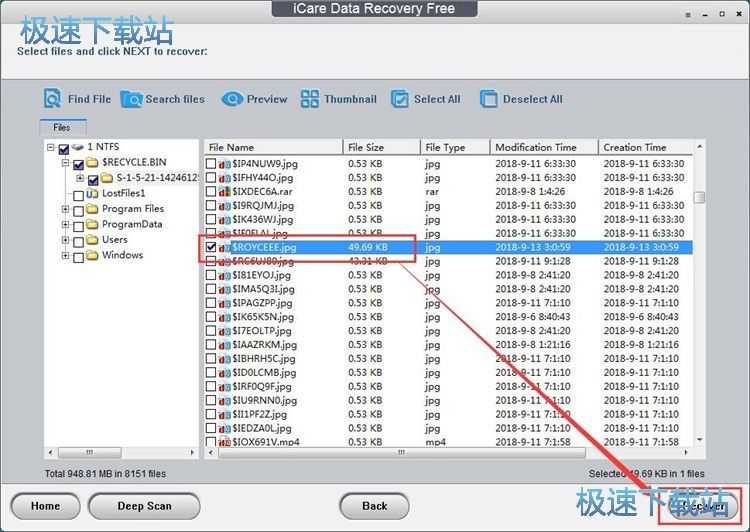Screen dimensions: 750x532
Task: Select the $IPAGZPP.jpg file name
Action: [x=262, y=303]
